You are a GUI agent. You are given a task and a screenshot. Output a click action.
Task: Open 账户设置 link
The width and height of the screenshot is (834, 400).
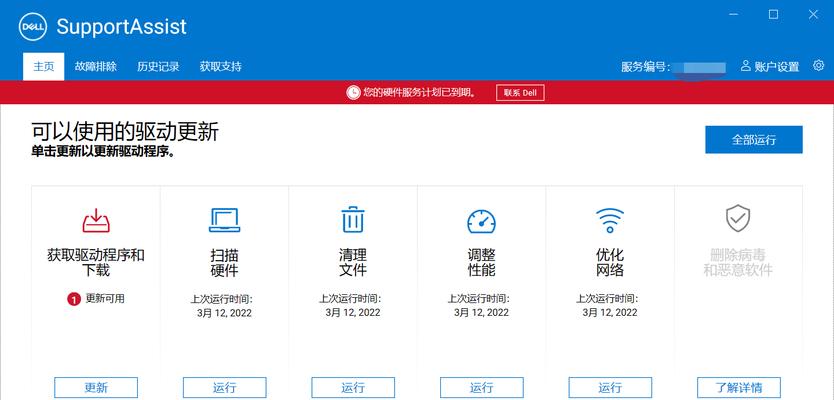tap(777, 66)
